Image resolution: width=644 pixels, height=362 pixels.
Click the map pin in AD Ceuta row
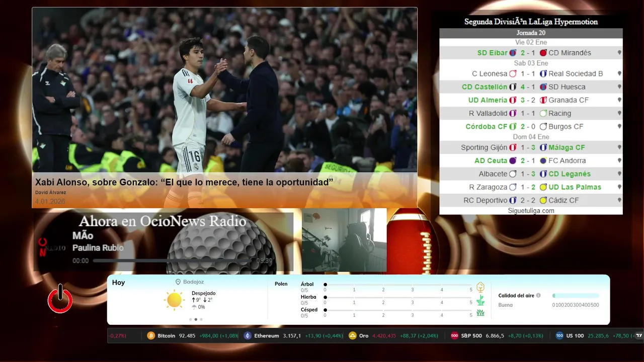619,160
